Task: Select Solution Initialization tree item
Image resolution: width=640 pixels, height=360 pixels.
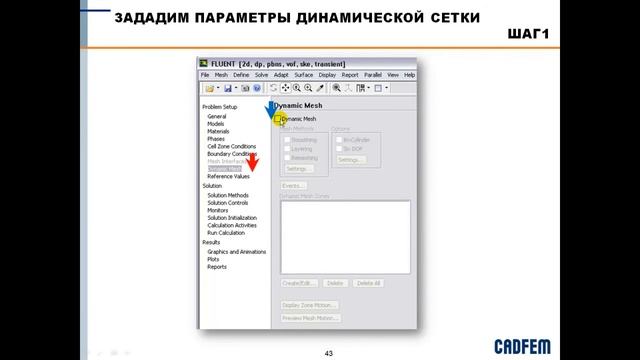Action: (x=232, y=218)
